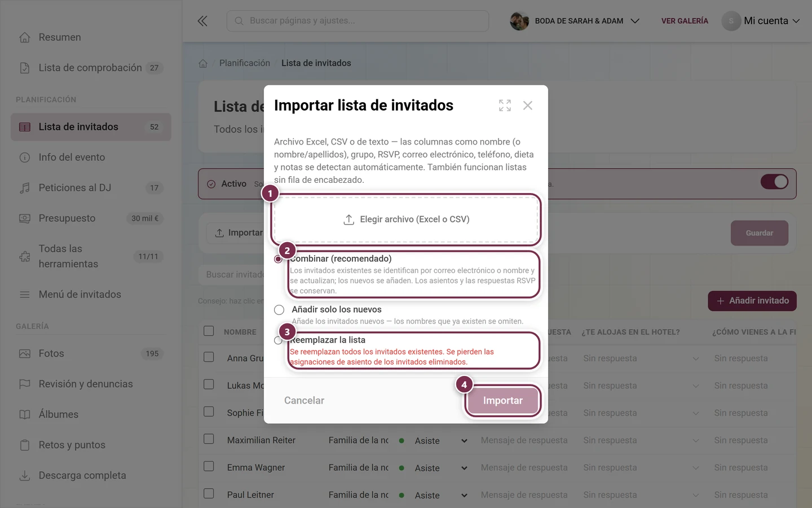The height and width of the screenshot is (508, 812).
Task: Open the Boda de Sarah & Adam dropdown
Action: (575, 21)
